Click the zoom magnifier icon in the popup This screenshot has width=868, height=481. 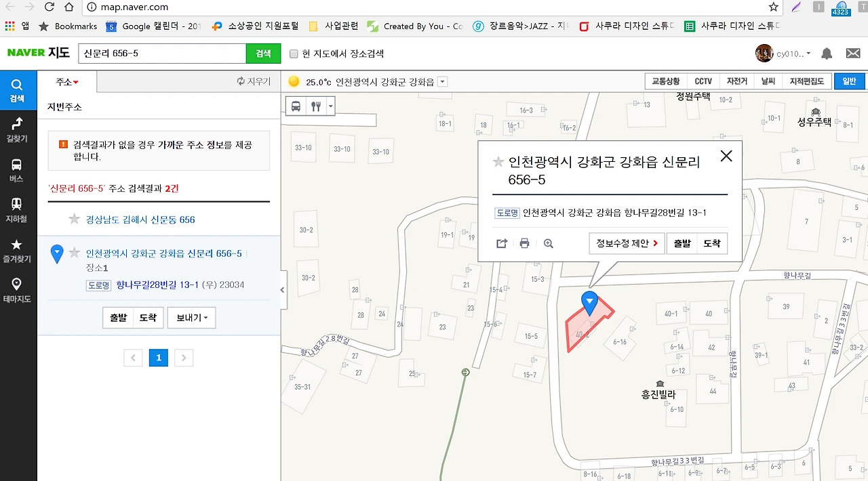tap(548, 243)
